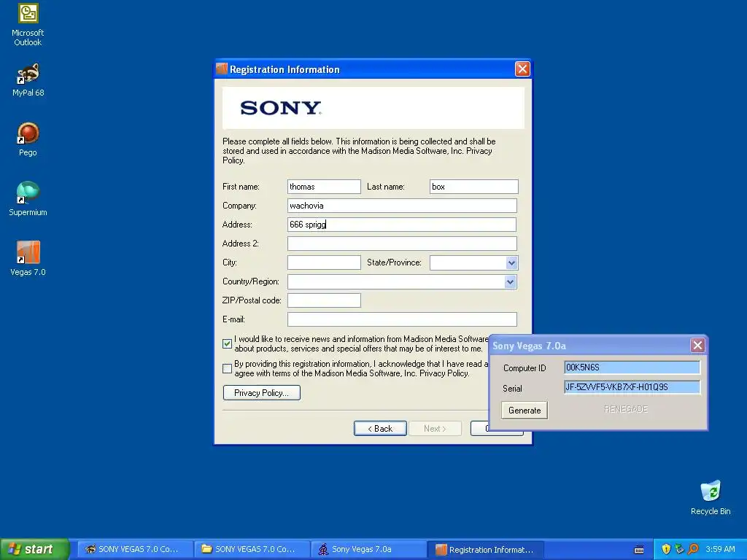Click the empty City field

pos(324,262)
